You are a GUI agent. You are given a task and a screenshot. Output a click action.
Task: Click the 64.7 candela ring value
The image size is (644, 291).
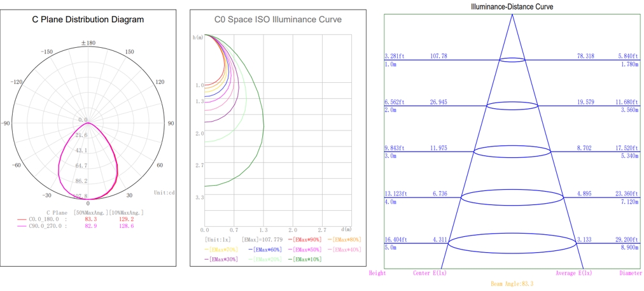tap(81, 166)
